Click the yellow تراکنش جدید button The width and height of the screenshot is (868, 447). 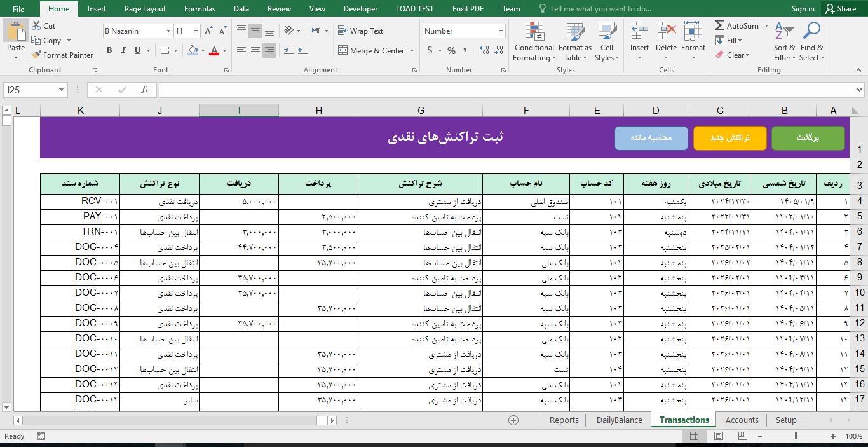point(729,137)
